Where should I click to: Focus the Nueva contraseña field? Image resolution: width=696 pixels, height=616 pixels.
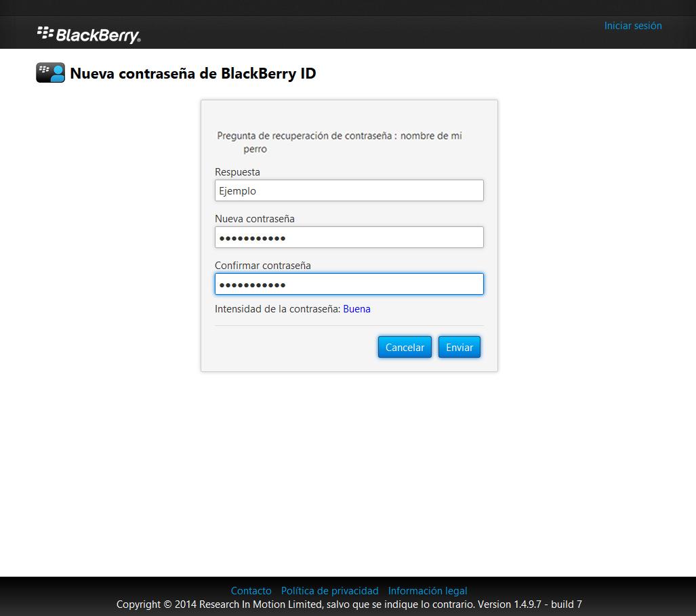349,237
